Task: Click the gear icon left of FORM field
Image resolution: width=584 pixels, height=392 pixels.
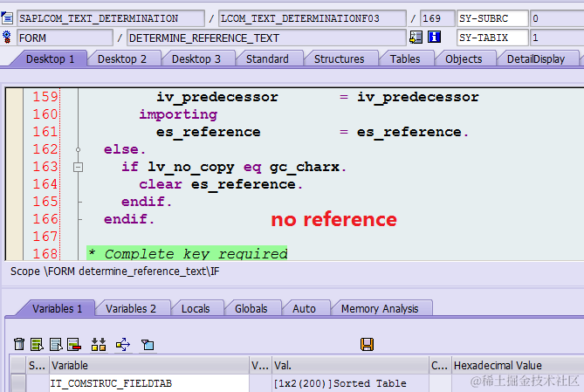Action: tap(7, 37)
